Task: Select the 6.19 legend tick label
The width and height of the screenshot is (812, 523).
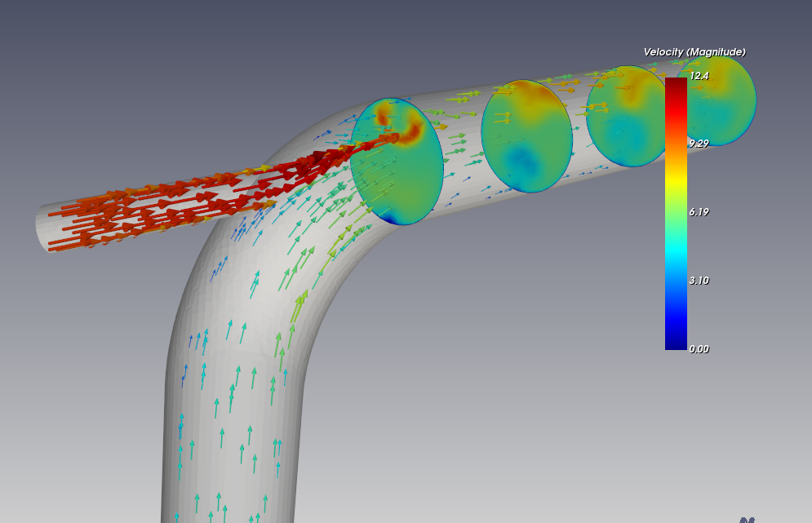Action: click(699, 212)
